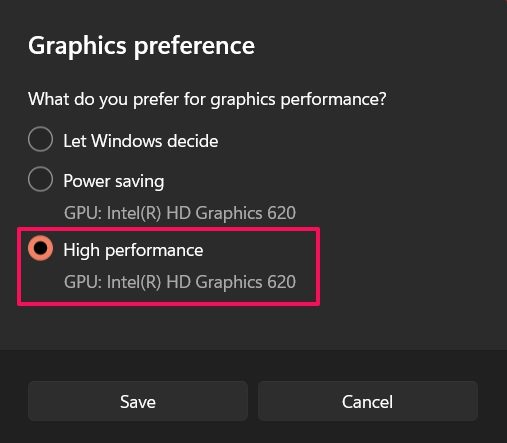Viewport: 507px width, 443px height.
Task: Cancel the graphics preference dialog
Action: [x=368, y=401]
